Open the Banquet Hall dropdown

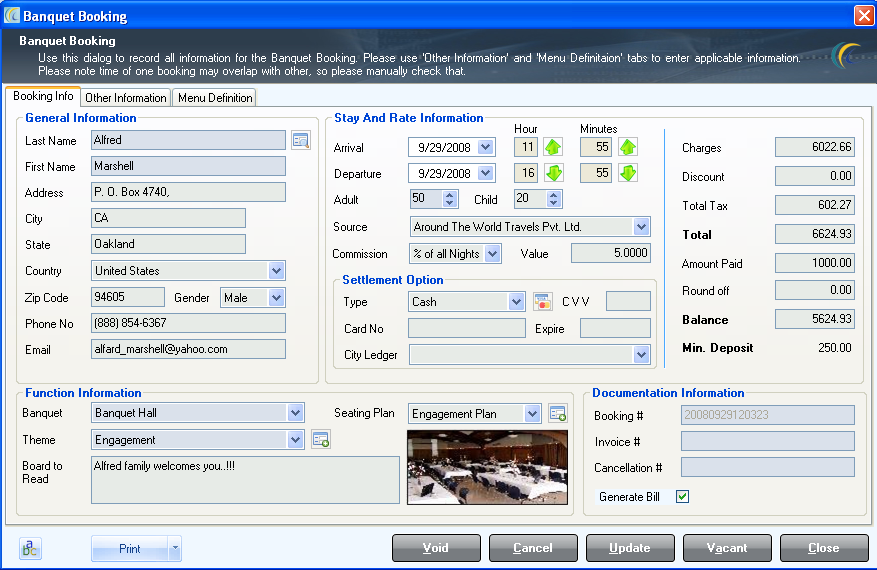coord(295,413)
